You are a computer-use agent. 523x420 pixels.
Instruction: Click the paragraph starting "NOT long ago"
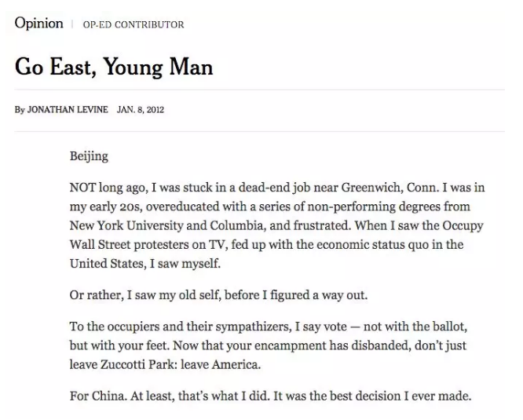(x=275, y=225)
